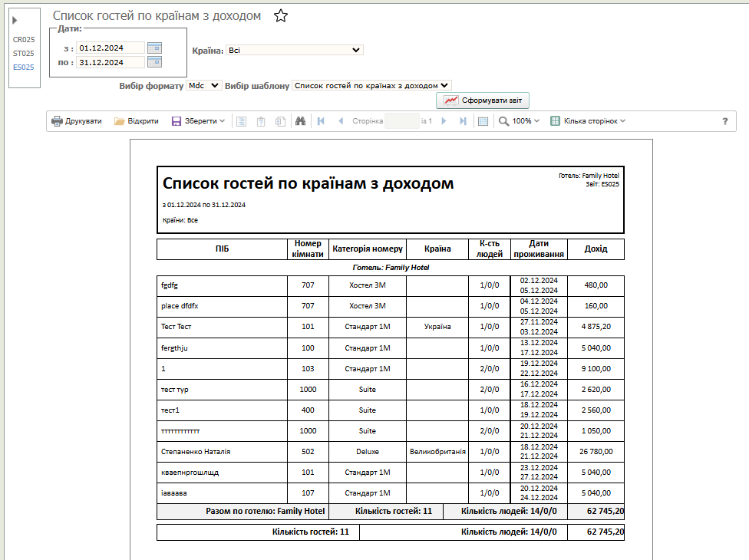The height and width of the screenshot is (560, 749).
Task: Click the Сформувати звіт button
Action: pyautogui.click(x=483, y=100)
